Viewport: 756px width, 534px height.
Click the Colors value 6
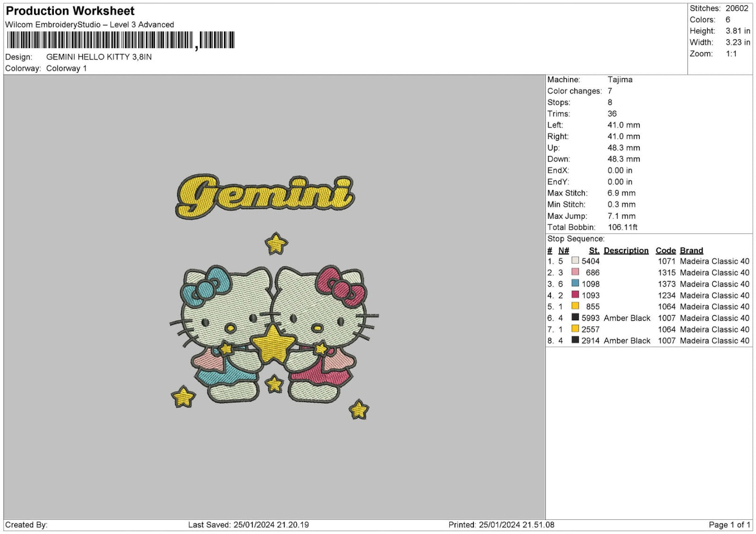tap(728, 20)
